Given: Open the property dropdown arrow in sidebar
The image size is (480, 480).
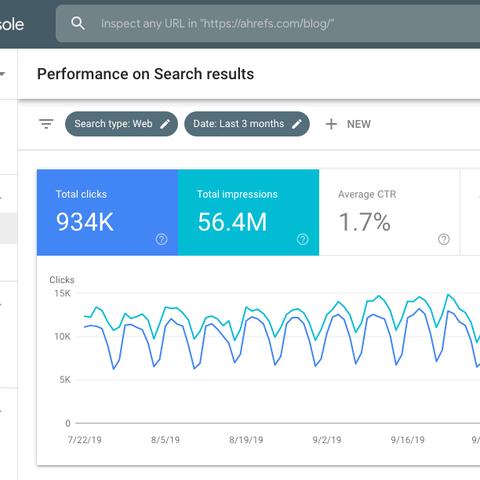Looking at the screenshot, I should pos(2,74).
